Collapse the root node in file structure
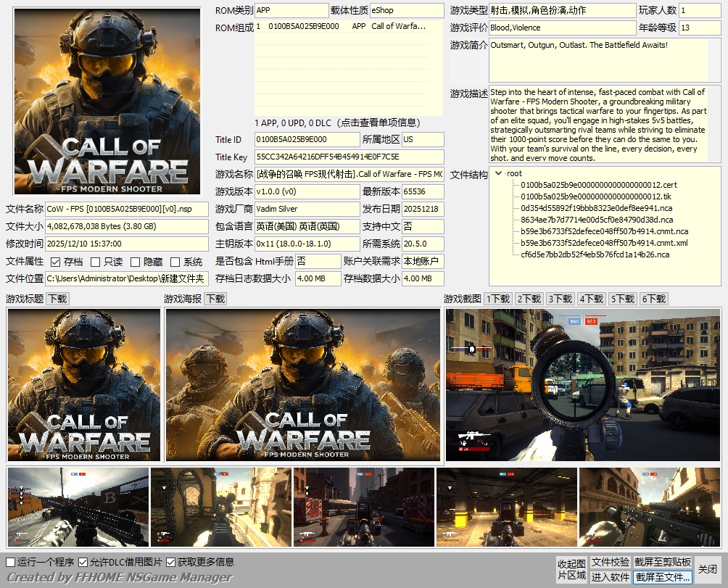This screenshot has height=588, width=728. pos(498,173)
